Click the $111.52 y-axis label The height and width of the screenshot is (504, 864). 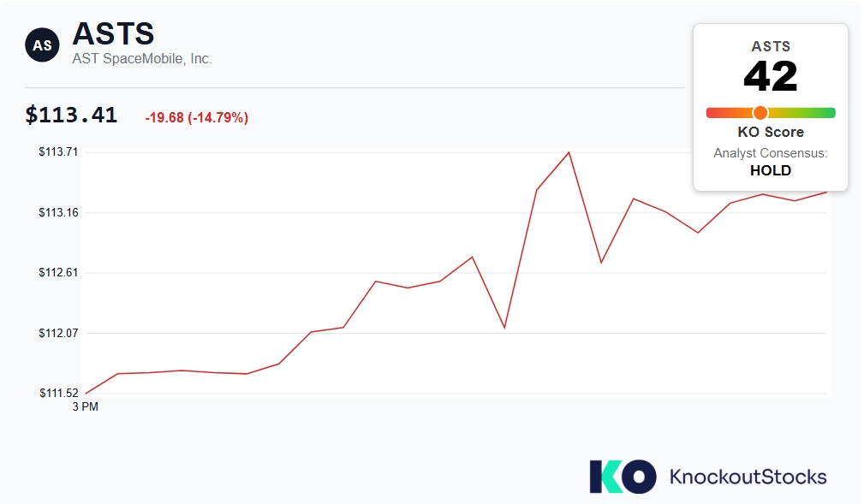59,394
